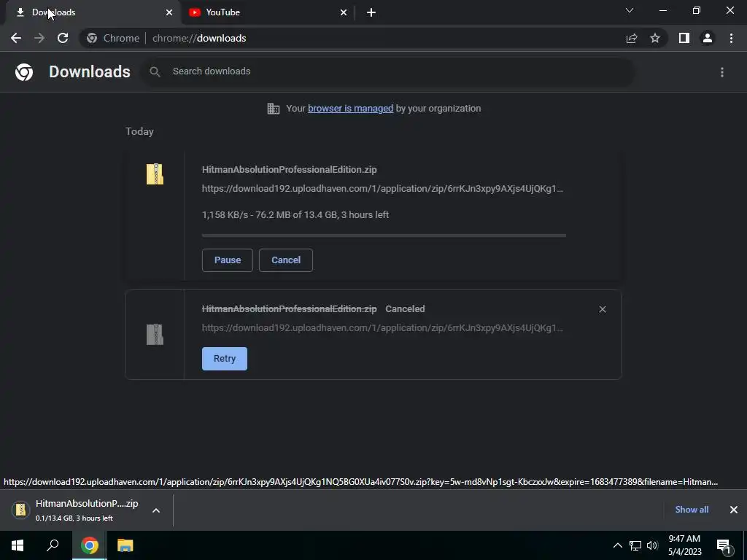
Task: Click Show all downloads link
Action: [x=692, y=510]
